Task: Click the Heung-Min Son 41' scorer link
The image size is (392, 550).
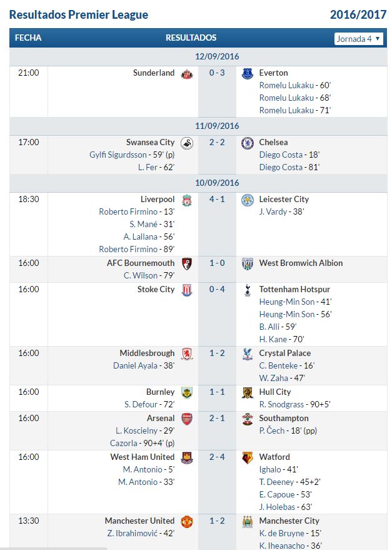Action: 287,302
